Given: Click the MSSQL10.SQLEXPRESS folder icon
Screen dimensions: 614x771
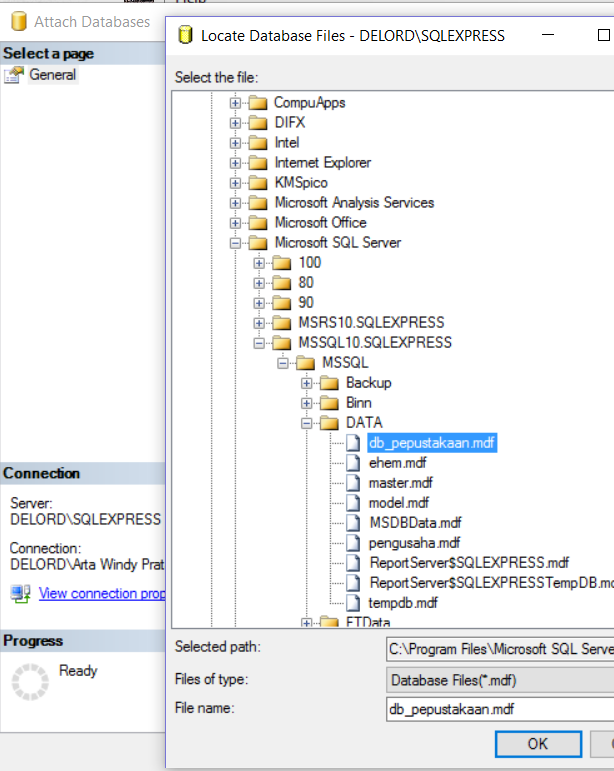Looking at the screenshot, I should tap(282, 343).
